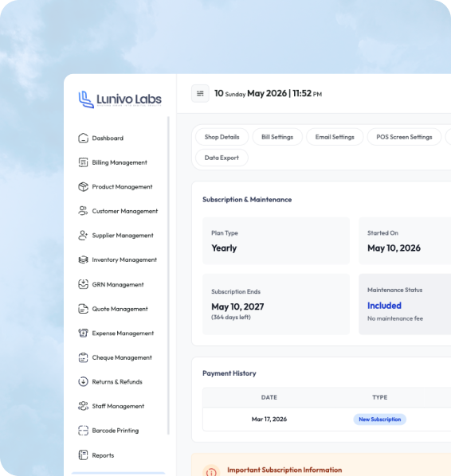The image size is (451, 476).
Task: Click the Reports notebook icon
Action: pyautogui.click(x=83, y=455)
